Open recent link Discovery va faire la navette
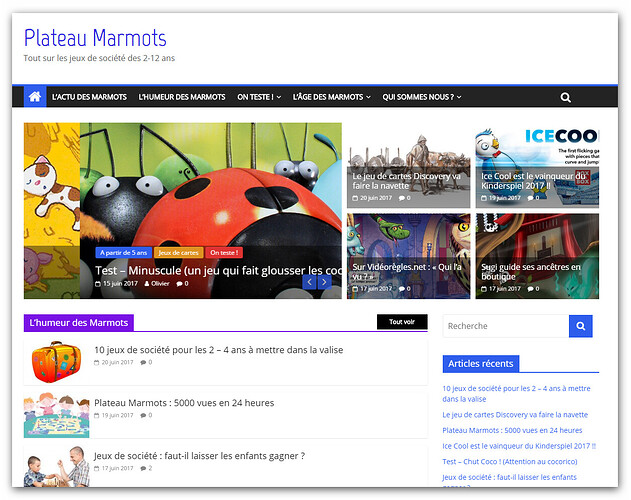The height and width of the screenshot is (500, 631). 515,415
